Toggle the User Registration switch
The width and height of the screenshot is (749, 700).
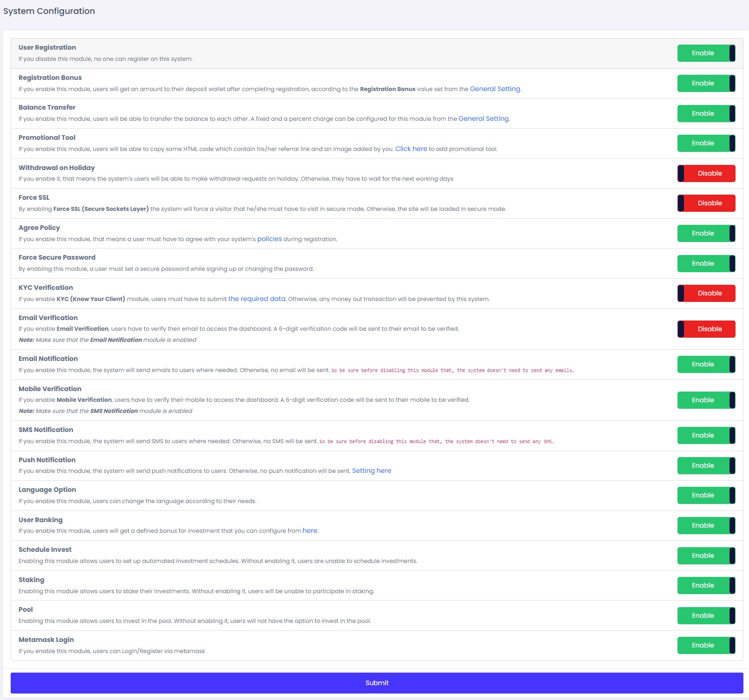click(x=706, y=53)
